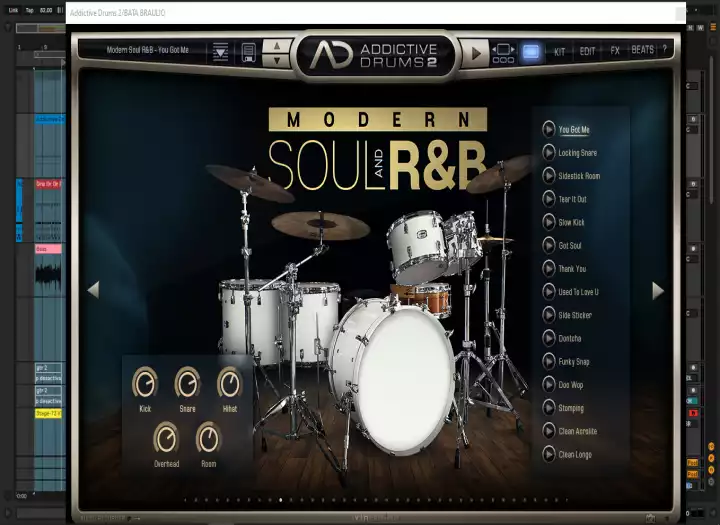Preview the Clean Acrolite preset
Viewport: 720px width, 525px height.
548,431
